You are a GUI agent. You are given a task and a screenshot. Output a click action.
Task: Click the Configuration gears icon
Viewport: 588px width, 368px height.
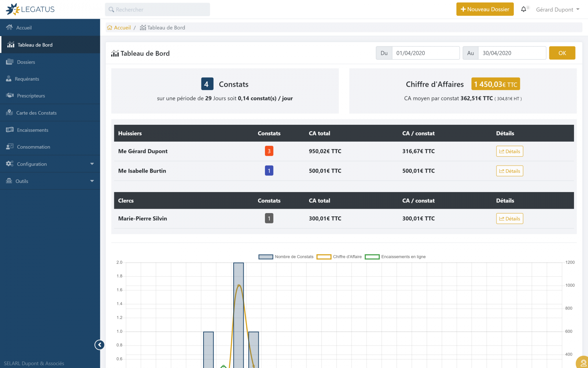10,163
